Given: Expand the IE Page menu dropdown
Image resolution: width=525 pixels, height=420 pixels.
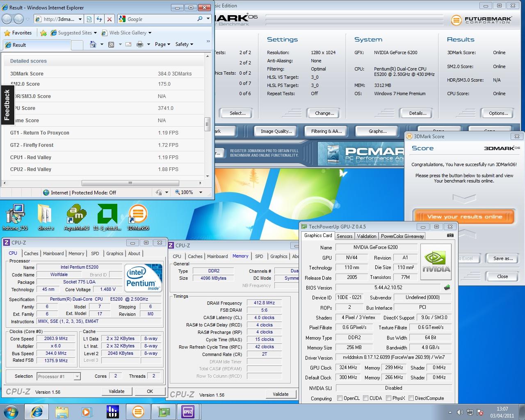Looking at the screenshot, I should [162, 44].
